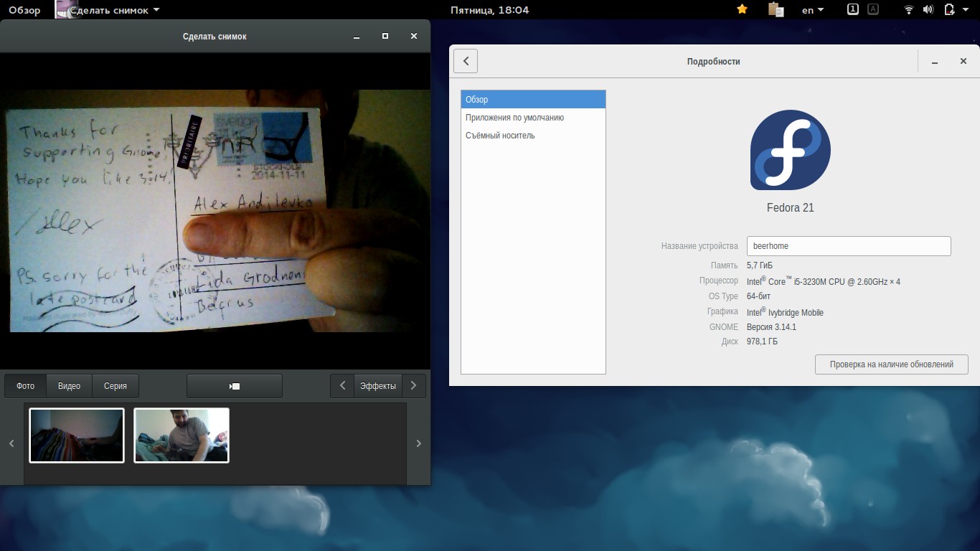
Task: Open the Wi-Fi network status icon
Action: pyautogui.click(x=909, y=10)
